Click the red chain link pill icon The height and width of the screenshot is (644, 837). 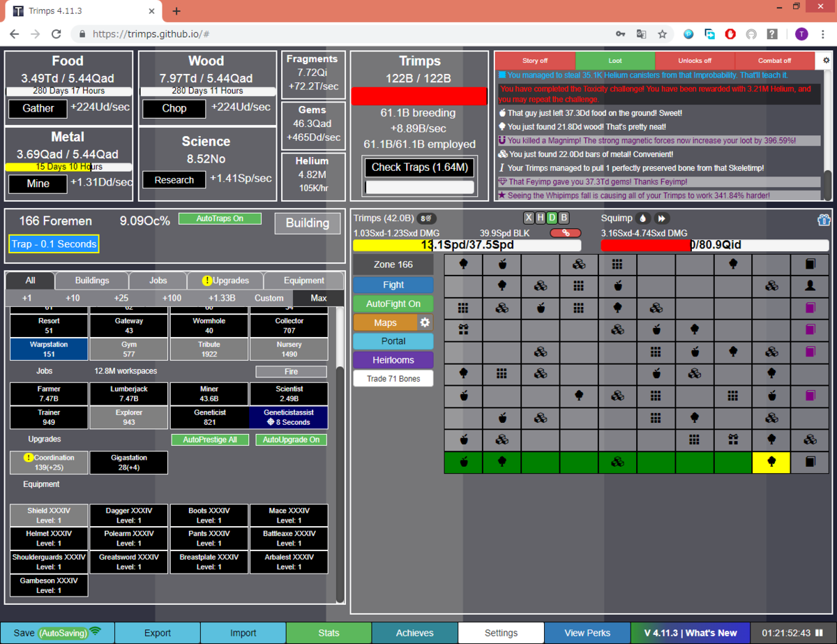coord(565,233)
